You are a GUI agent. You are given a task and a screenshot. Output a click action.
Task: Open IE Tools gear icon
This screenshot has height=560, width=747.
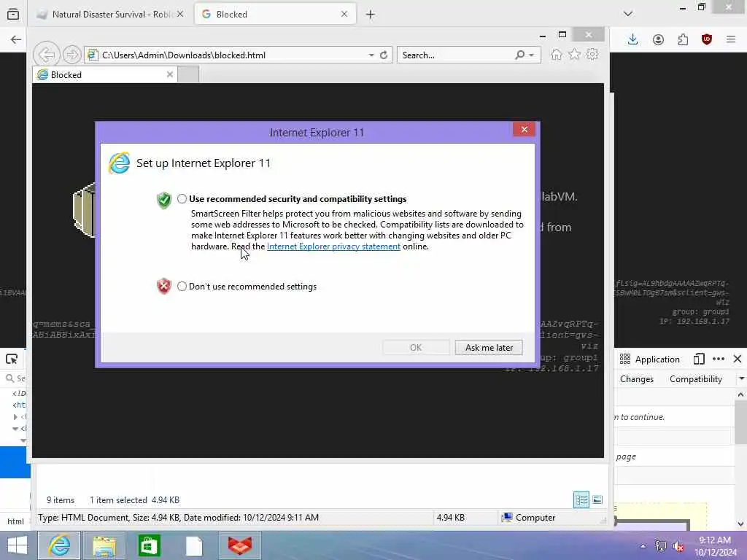coord(592,54)
